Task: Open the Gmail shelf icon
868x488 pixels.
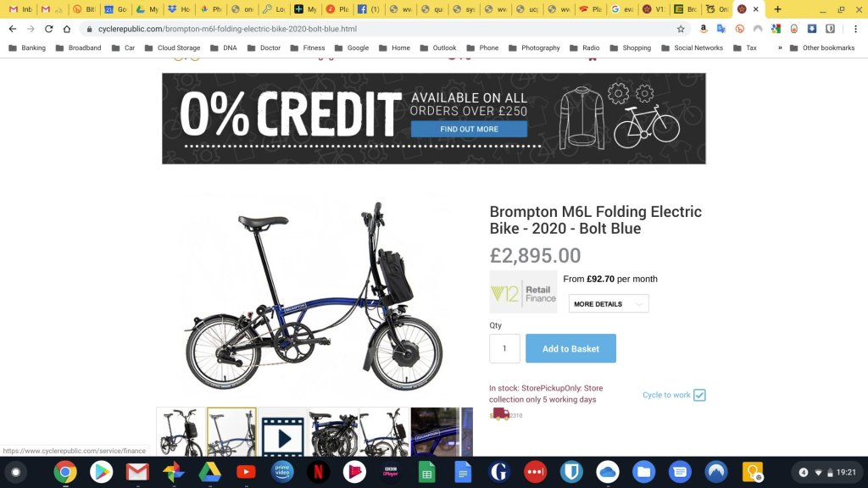Action: point(137,472)
